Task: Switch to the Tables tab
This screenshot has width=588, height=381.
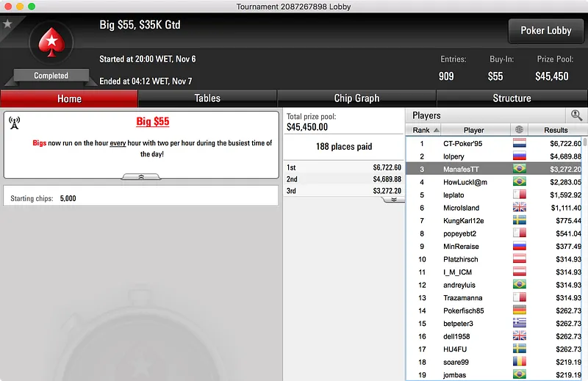Action: pyautogui.click(x=207, y=98)
